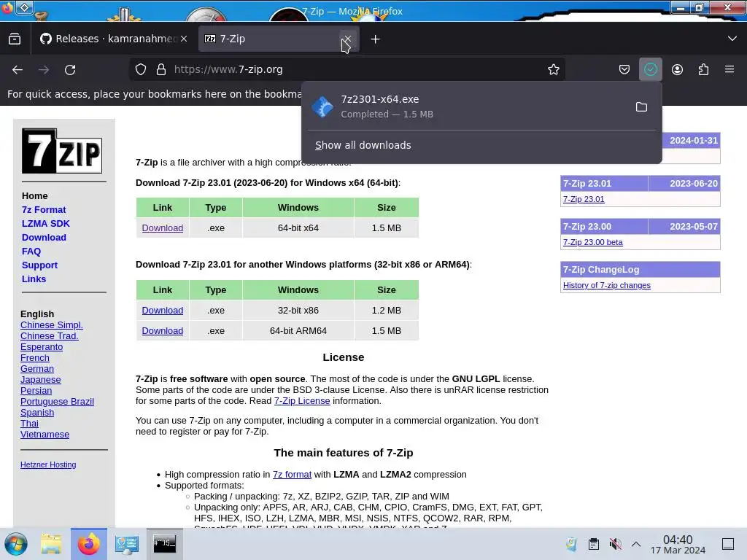Toggle the downloads panel icon
The image size is (747, 560).
(x=650, y=69)
